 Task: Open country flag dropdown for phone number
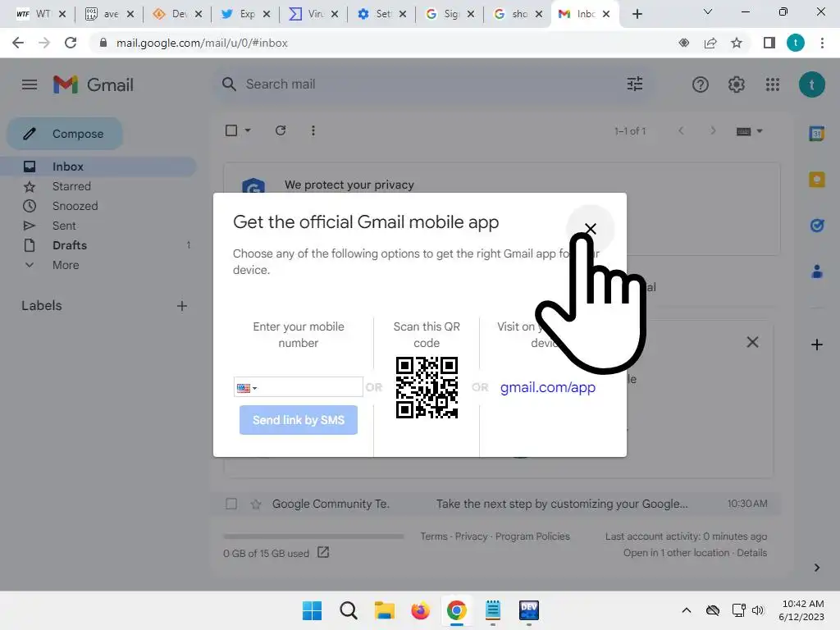[247, 388]
